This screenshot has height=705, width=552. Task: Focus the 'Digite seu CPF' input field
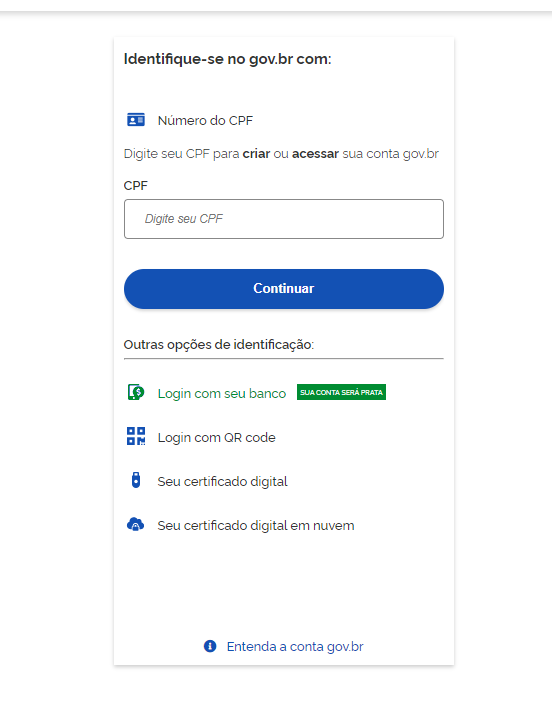point(284,219)
